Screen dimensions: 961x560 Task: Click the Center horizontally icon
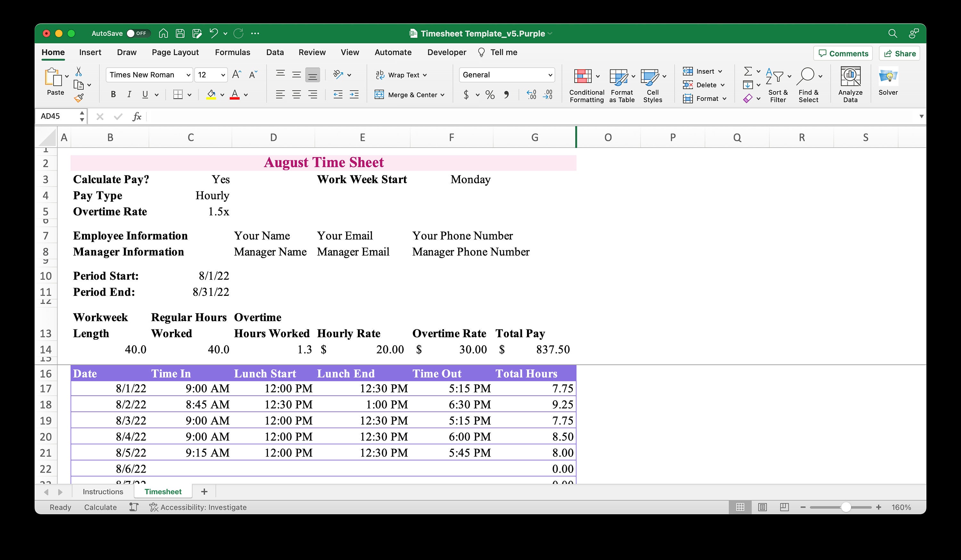coord(296,94)
